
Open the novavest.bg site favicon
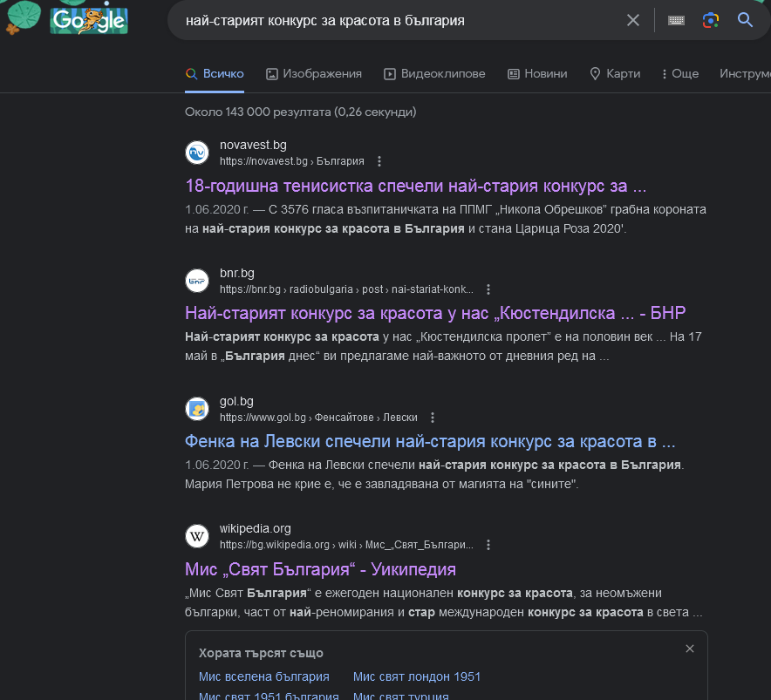(x=197, y=153)
